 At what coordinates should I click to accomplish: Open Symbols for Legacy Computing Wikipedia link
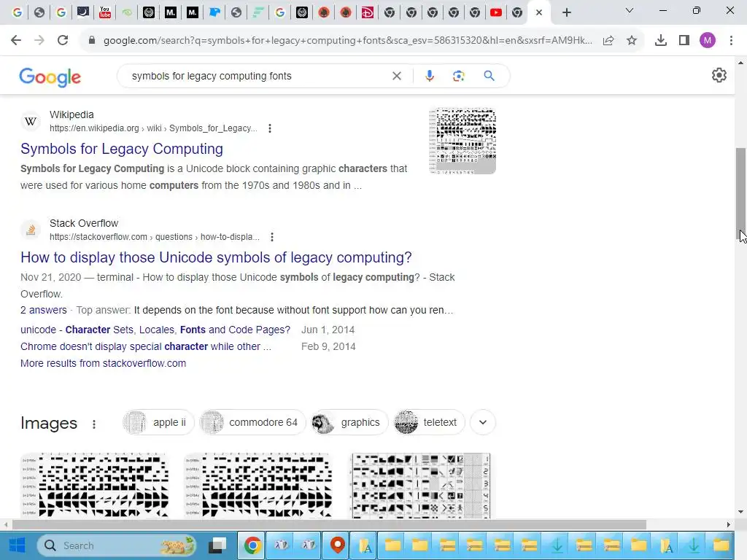click(x=122, y=149)
